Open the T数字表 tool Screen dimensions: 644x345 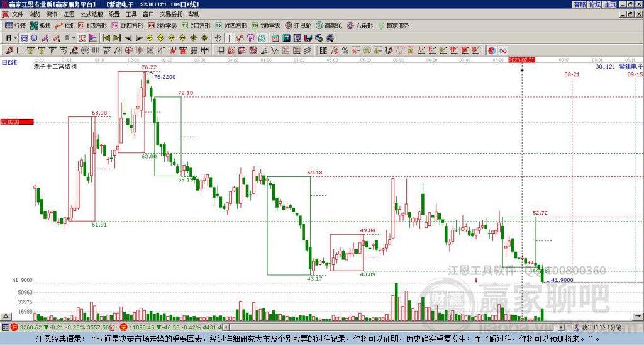[266, 25]
